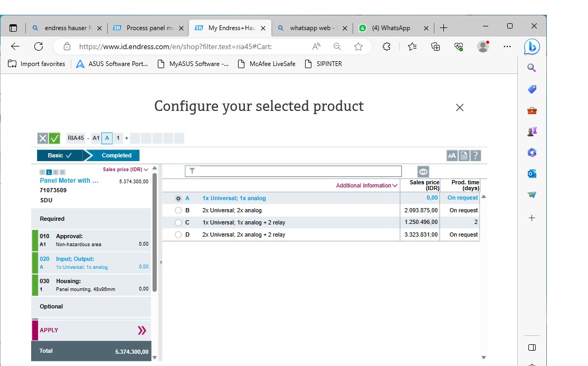Switch to the whatsapp web search tab
Image resolution: width=588 pixels, height=366 pixels.
point(312,28)
